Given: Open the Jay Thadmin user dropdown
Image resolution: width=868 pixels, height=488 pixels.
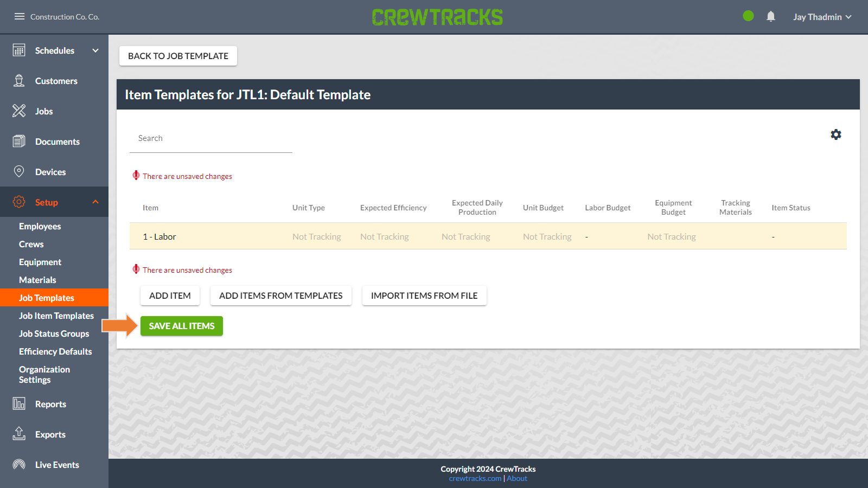Looking at the screenshot, I should (x=822, y=17).
